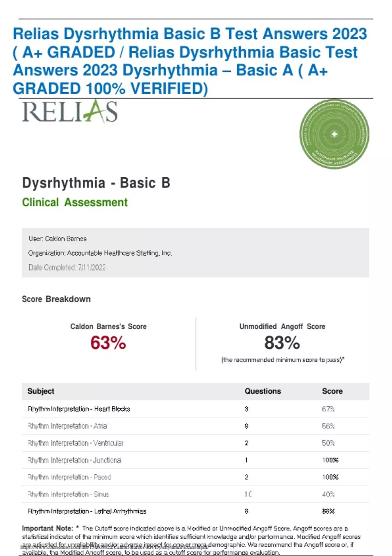Screen dimensions: 392x556
Task: Select the Date Completed 7/11/2022 text
Action: 67,268
